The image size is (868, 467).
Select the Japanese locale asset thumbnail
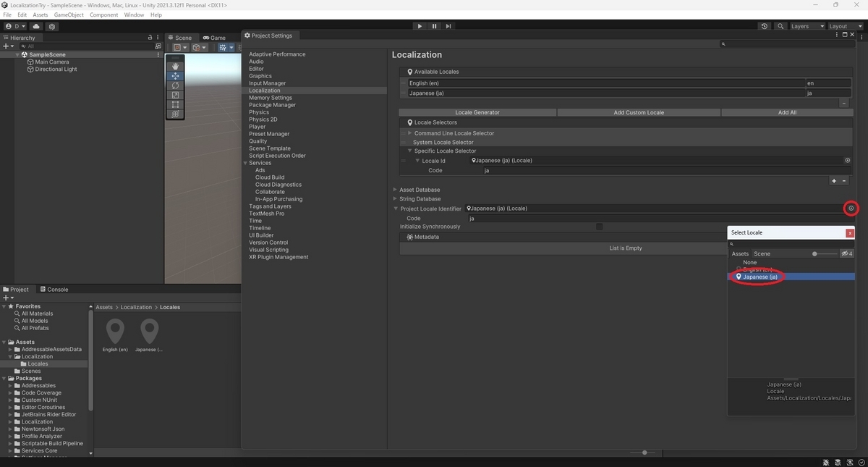[149, 335]
